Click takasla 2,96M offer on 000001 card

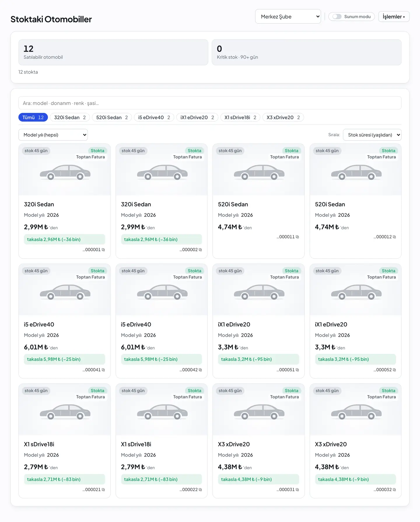[64, 239]
